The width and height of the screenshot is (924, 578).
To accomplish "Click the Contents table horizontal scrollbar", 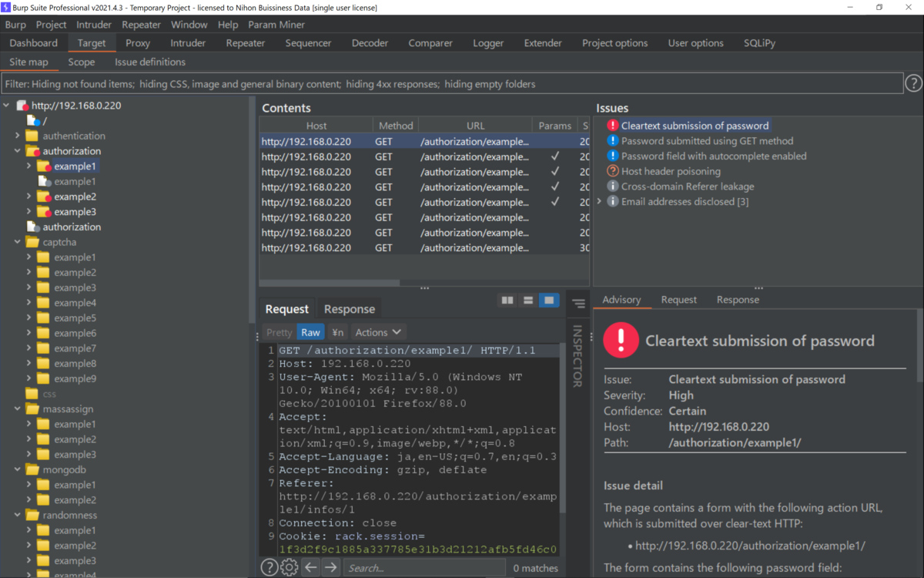I will tap(330, 284).
